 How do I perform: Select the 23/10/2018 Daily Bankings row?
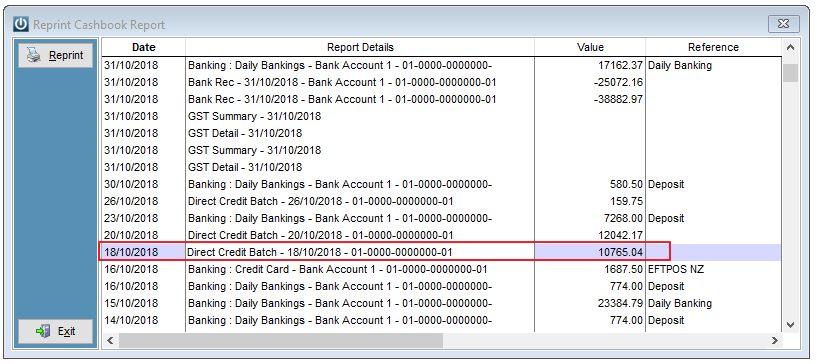tap(441, 218)
